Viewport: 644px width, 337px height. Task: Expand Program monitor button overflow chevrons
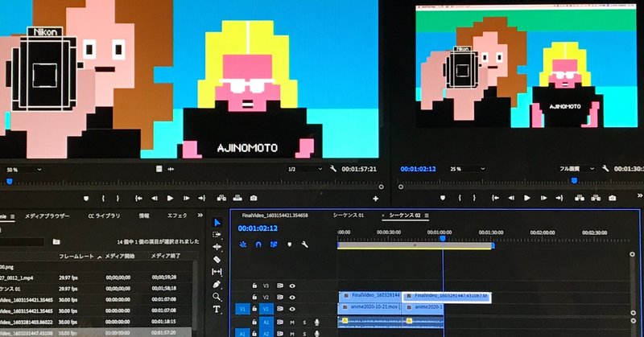(x=640, y=195)
